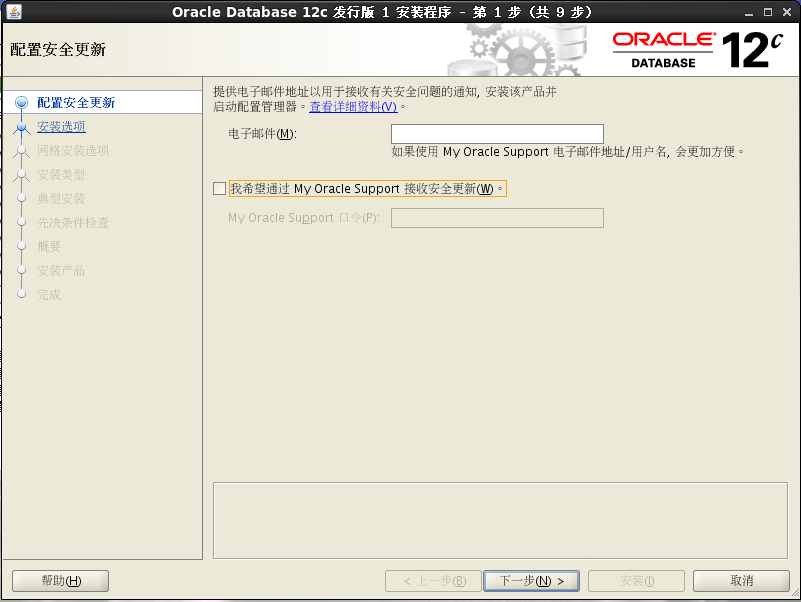The image size is (801, 602).
Task: Click the 完成 step text
Action: [49, 294]
